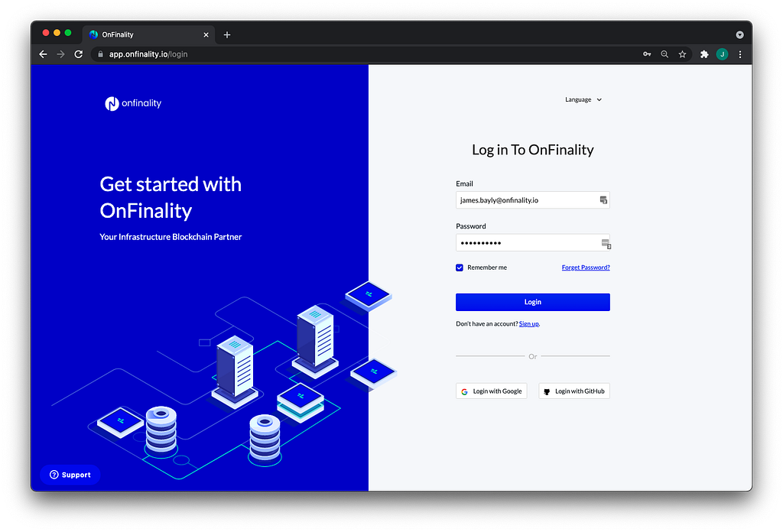Follow the Sign up link

point(529,324)
